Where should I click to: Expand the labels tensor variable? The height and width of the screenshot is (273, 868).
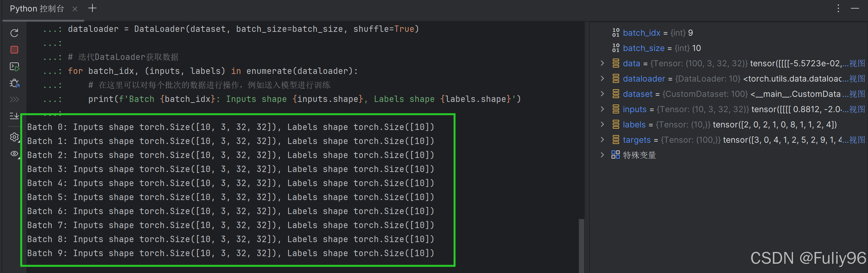coord(602,124)
